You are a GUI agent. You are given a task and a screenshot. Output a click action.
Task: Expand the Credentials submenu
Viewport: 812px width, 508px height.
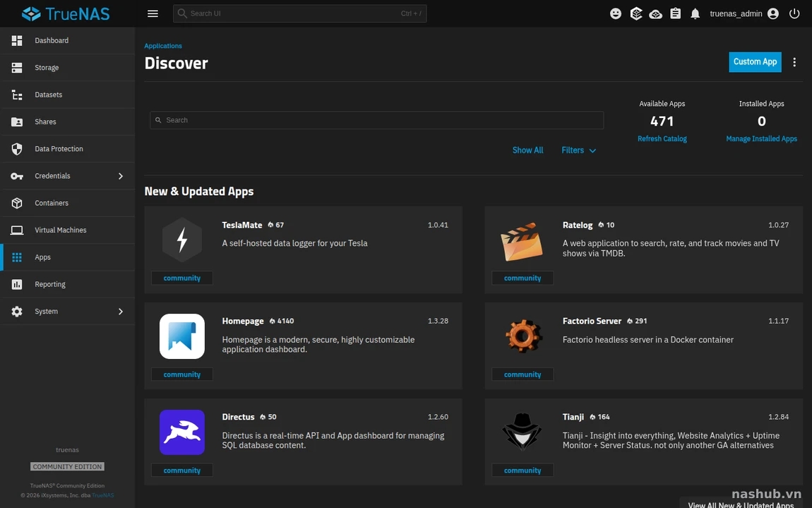click(121, 176)
